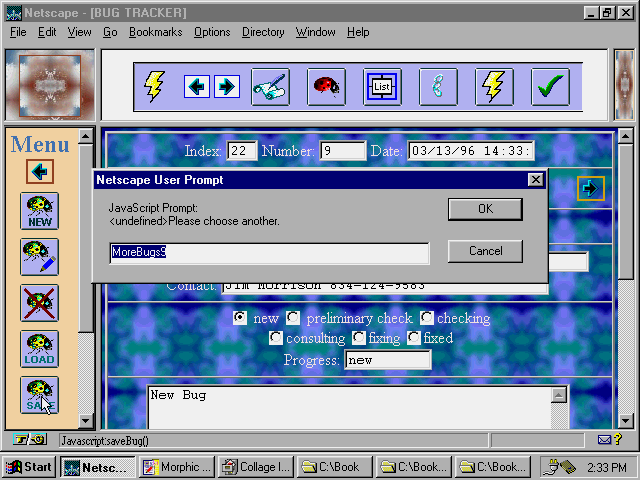Click the description text area scroll up arrow
This screenshot has width=640, height=480.
pos(559,395)
